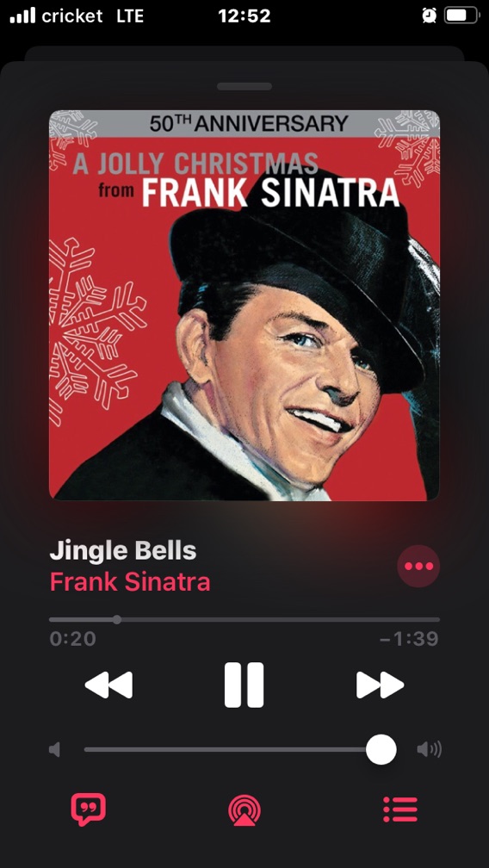The image size is (489, 868).
Task: Tap the cricket signal strength bars
Action: (x=22, y=15)
